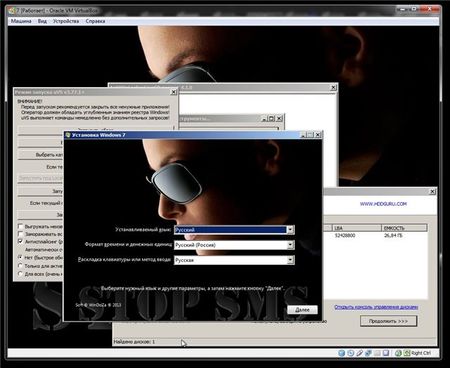Viewport: 450px width, 368px height.
Task: Close the Установка Windows 7 window
Action: (318, 135)
